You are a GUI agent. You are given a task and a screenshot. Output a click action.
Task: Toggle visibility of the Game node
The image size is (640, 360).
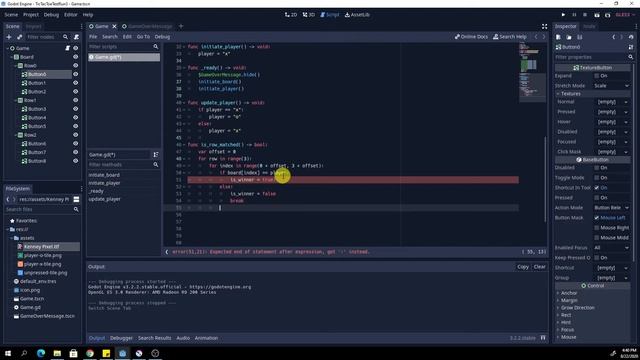pyautogui.click(x=76, y=48)
